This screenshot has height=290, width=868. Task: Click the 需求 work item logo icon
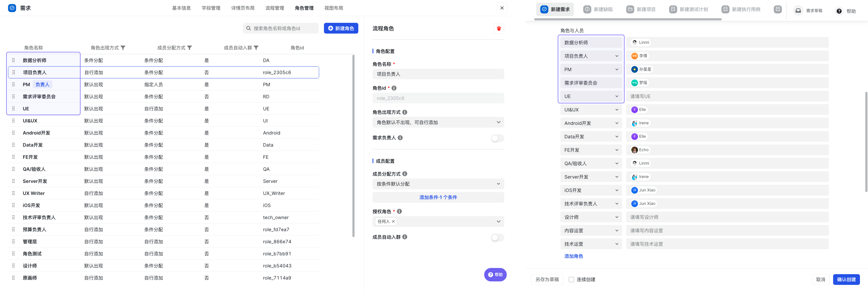pos(12,8)
